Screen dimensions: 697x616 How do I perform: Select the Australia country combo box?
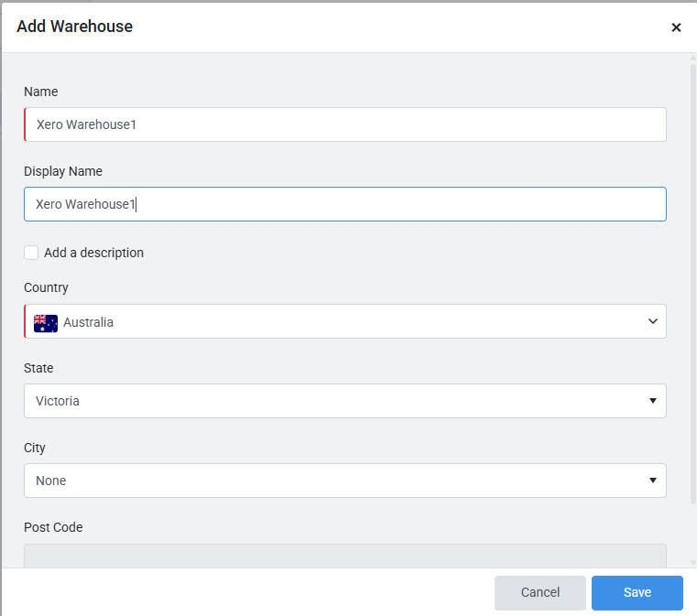coord(345,321)
